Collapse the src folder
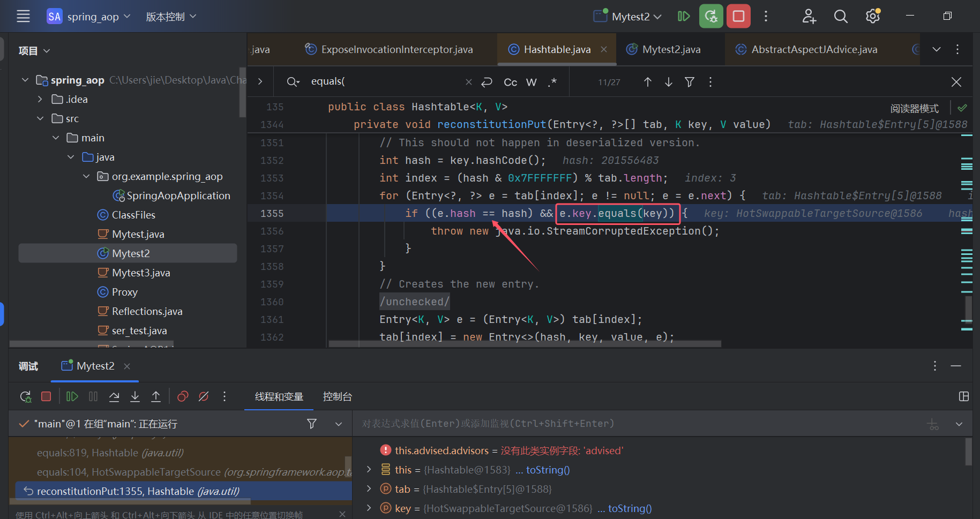The width and height of the screenshot is (980, 519). point(40,118)
